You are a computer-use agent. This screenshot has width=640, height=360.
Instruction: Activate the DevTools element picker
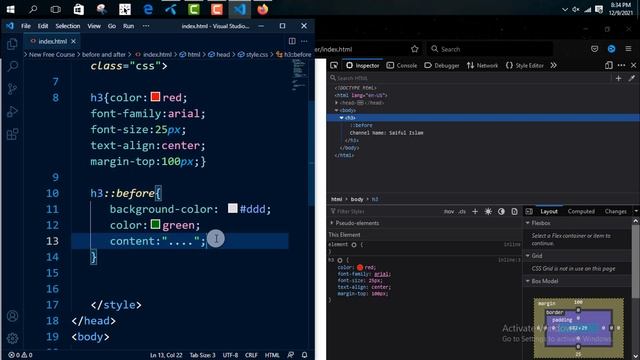(x=334, y=65)
